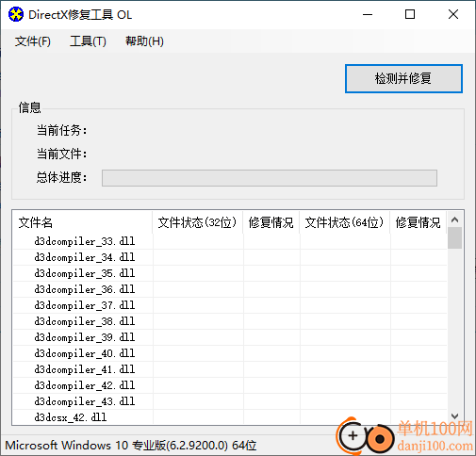Click the file list vertical scrollbar thumb
Screen dimensions: 476x456
point(454,238)
